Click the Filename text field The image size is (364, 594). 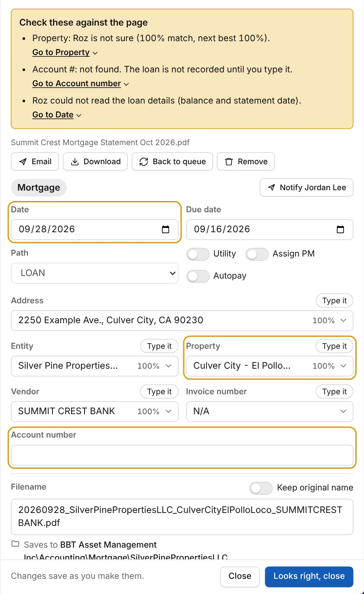pyautogui.click(x=182, y=516)
